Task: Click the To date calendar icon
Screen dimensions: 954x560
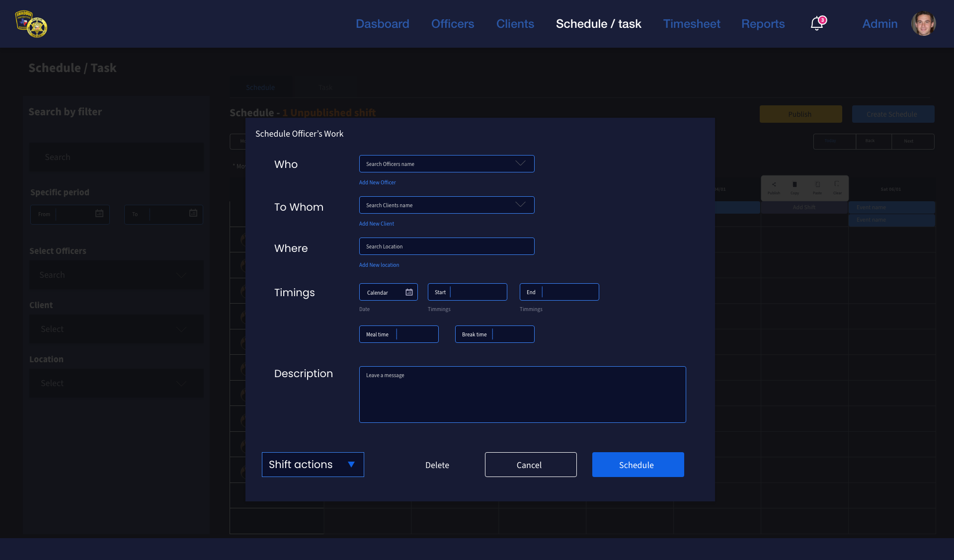Action: 193,213
